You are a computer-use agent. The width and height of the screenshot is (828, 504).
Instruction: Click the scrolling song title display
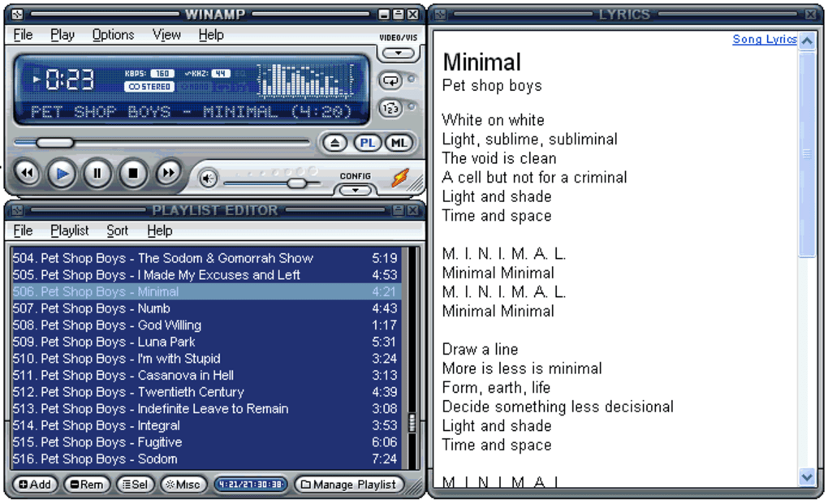pyautogui.click(x=191, y=112)
